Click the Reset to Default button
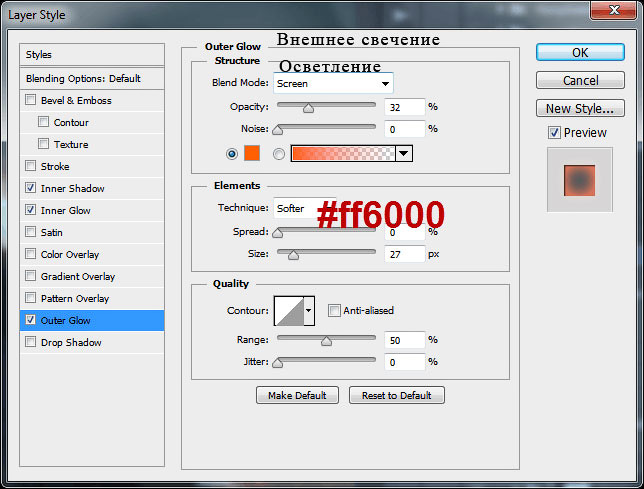644x489 pixels. [x=397, y=395]
